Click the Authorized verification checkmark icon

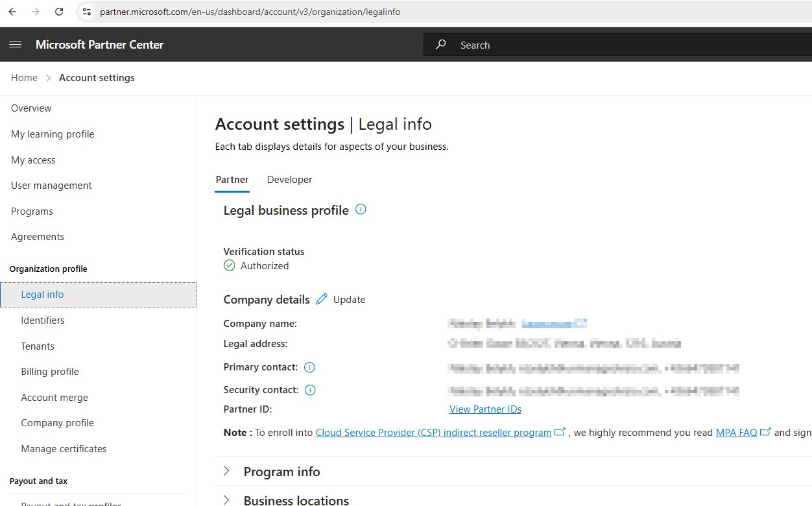[230, 265]
